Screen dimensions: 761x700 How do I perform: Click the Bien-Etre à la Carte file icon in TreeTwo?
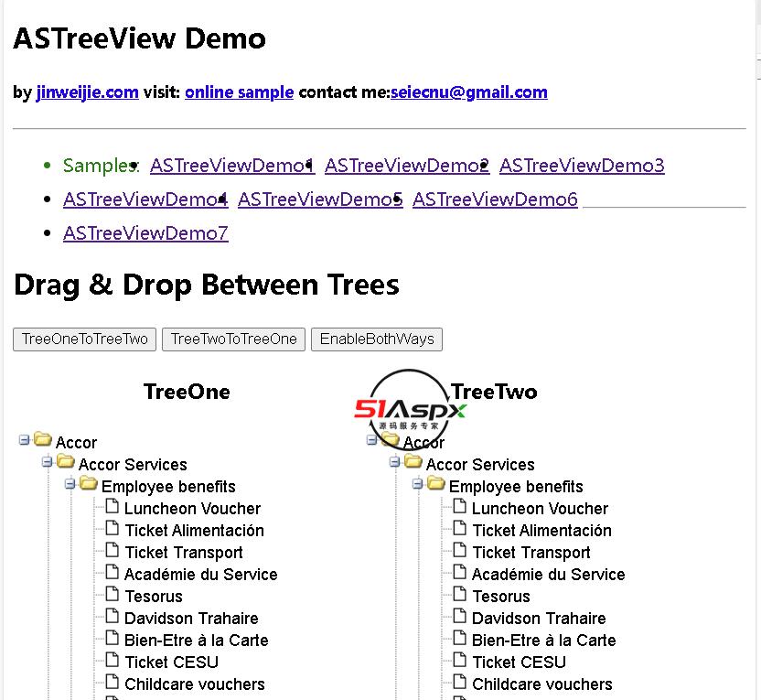(459, 638)
